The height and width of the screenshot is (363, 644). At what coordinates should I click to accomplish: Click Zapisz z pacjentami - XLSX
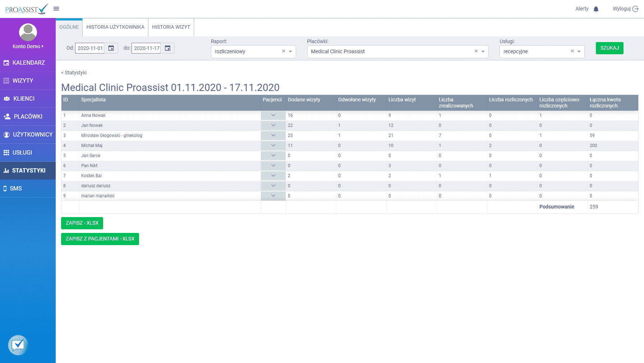tap(100, 239)
